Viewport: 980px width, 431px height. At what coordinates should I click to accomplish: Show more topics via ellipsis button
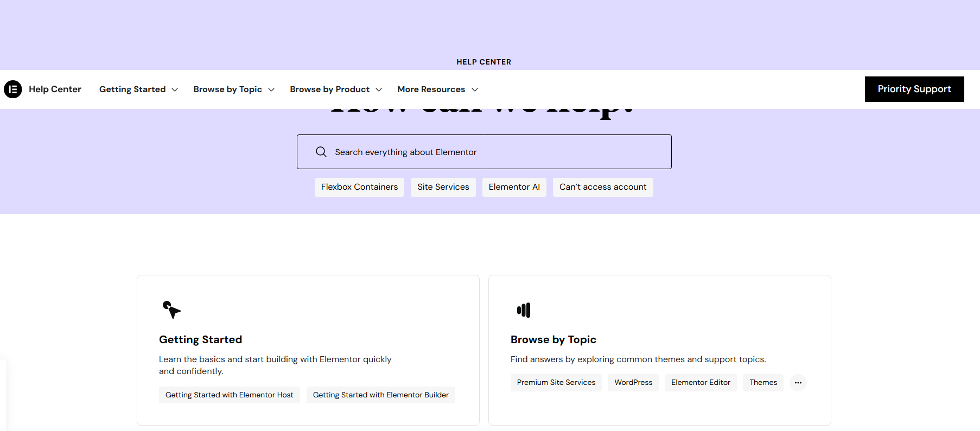[x=798, y=383]
